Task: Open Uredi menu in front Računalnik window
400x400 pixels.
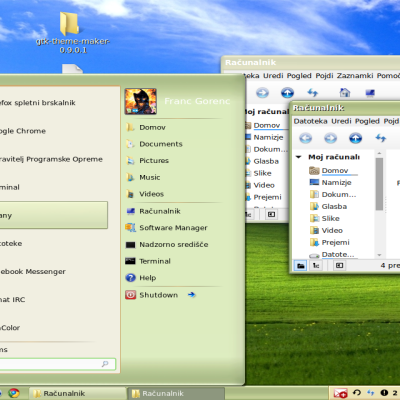Action: coord(341,121)
